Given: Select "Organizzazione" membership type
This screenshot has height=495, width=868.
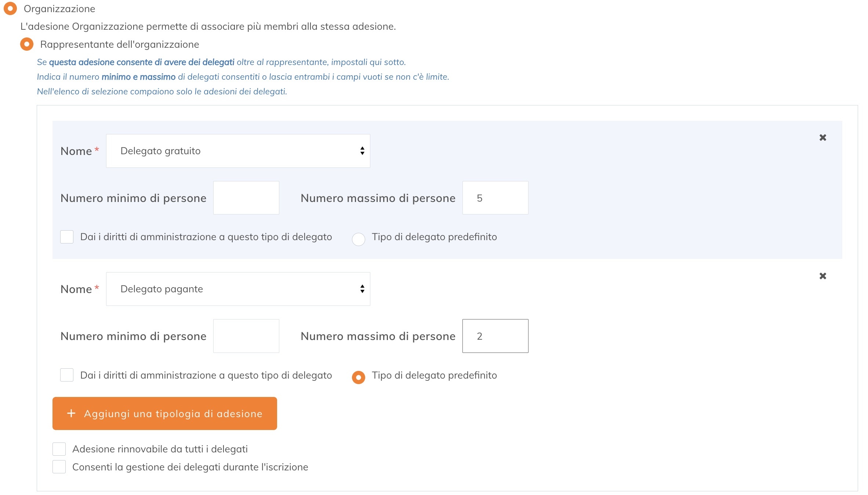Looking at the screenshot, I should point(10,8).
